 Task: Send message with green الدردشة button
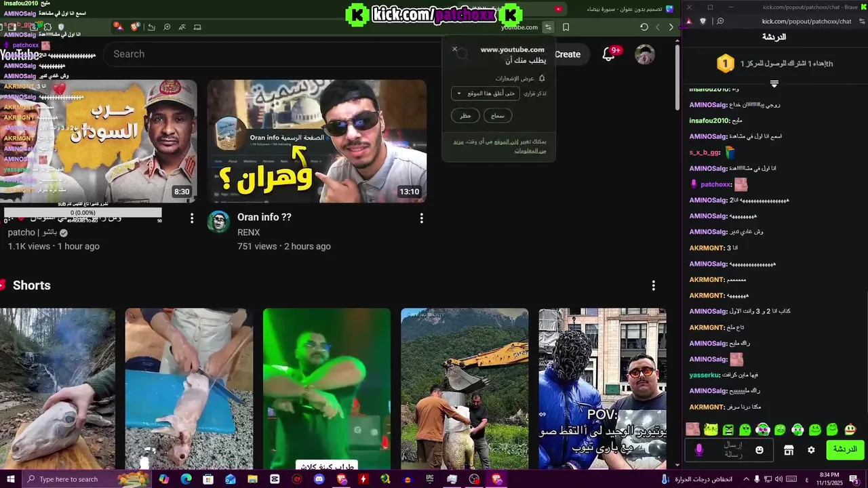pyautogui.click(x=845, y=449)
